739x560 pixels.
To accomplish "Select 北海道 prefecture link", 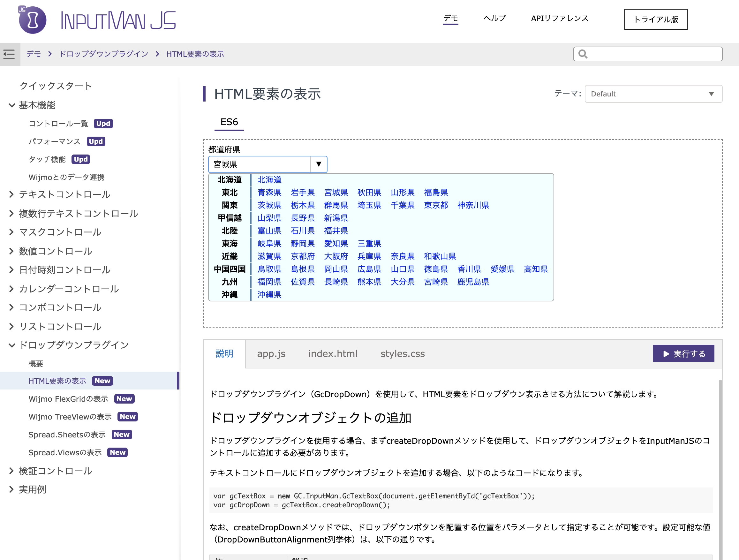I will tap(269, 180).
